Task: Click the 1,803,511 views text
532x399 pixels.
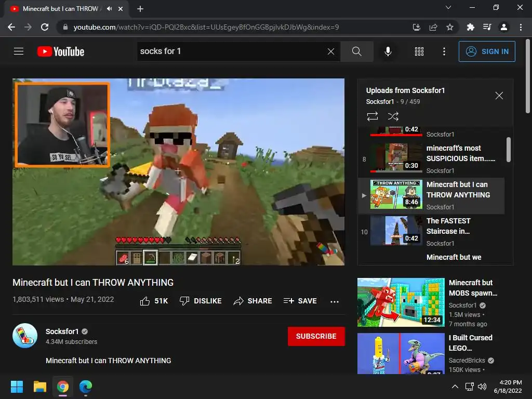Action: [x=38, y=299]
